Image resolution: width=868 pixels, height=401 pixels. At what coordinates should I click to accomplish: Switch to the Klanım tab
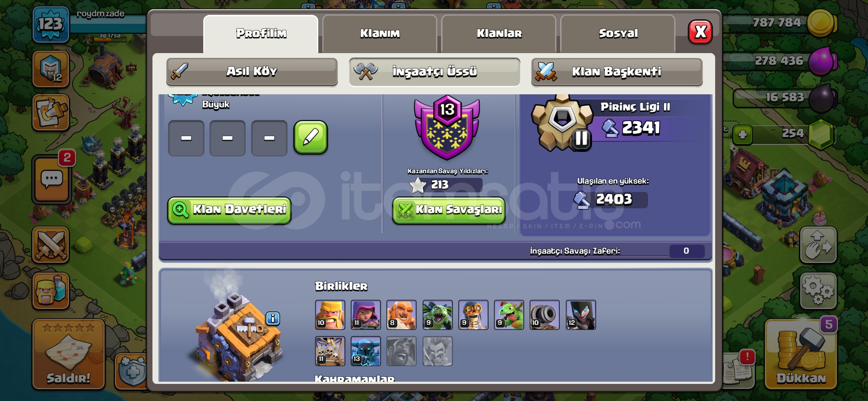coord(380,33)
